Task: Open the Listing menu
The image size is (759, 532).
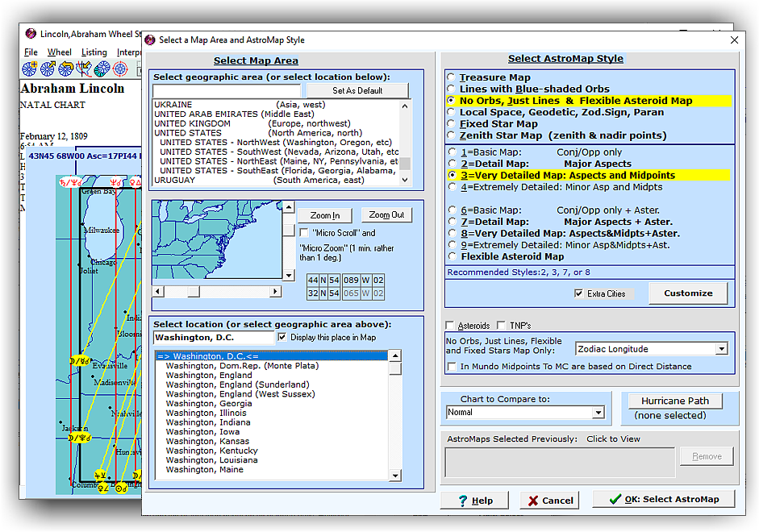Action: 94,52
